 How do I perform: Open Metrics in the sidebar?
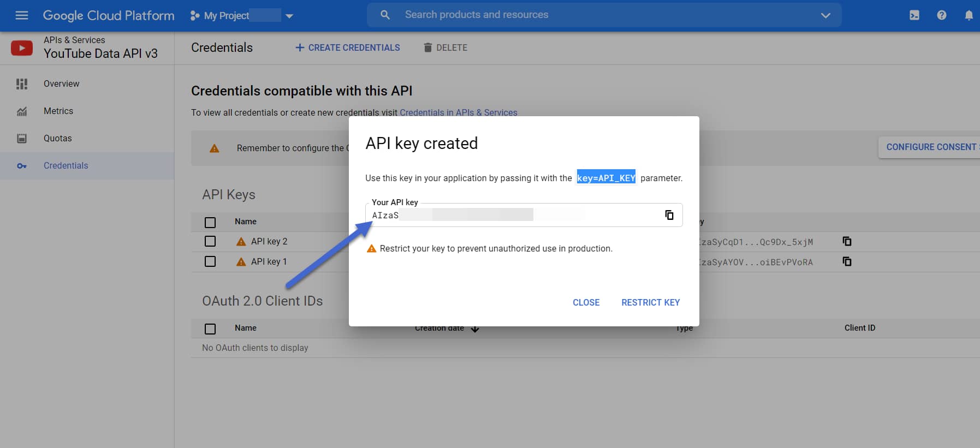click(x=58, y=111)
